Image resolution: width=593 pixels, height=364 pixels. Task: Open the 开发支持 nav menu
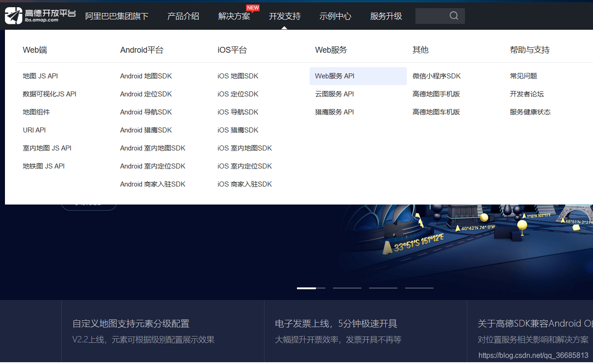(285, 16)
